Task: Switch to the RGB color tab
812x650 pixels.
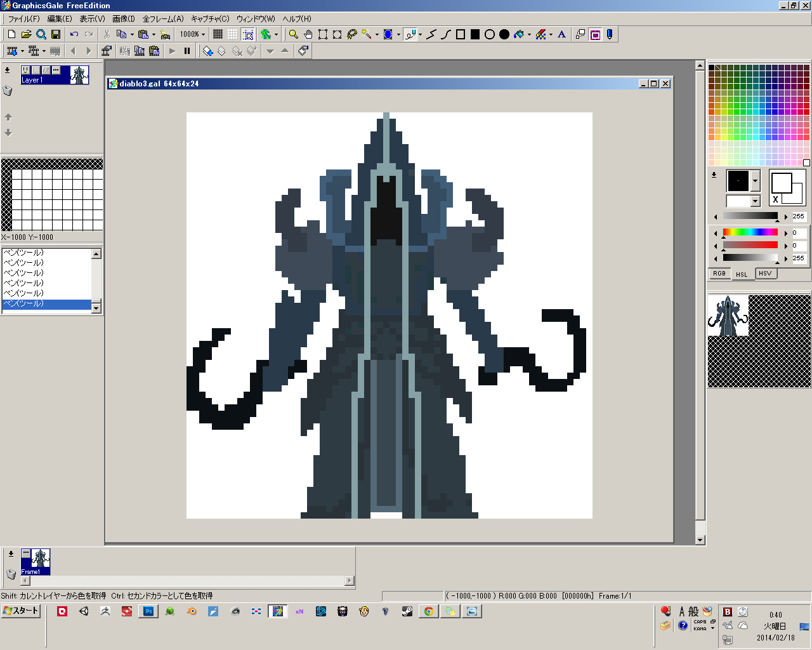Action: (x=719, y=274)
